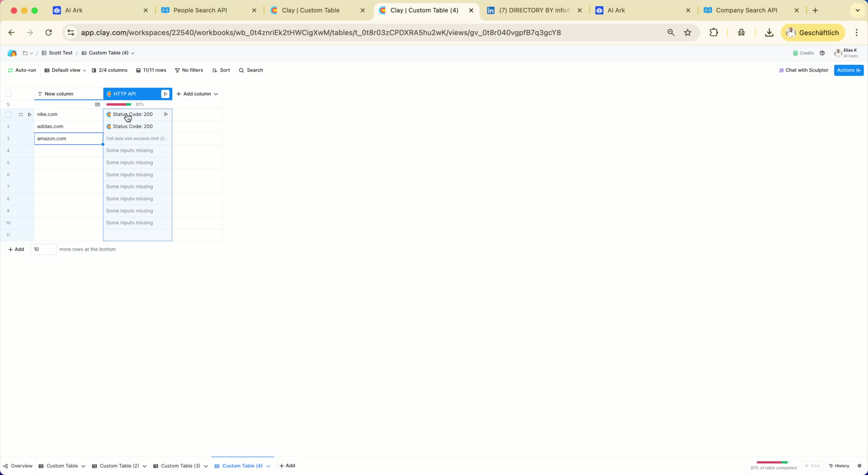Run the HTTP API column play icon
This screenshot has width=868, height=475.
click(x=165, y=94)
